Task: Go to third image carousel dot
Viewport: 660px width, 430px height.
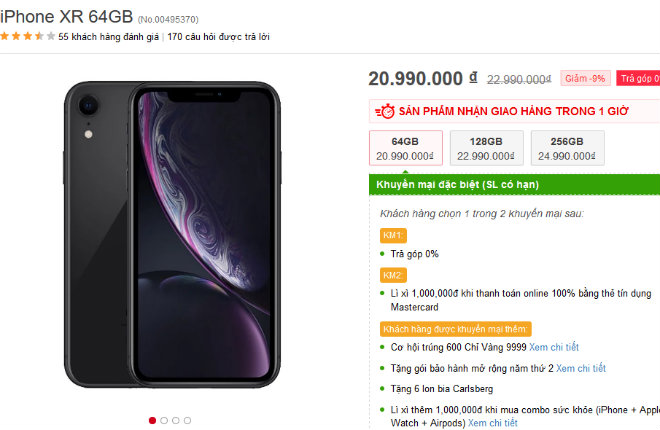Action: (176, 420)
